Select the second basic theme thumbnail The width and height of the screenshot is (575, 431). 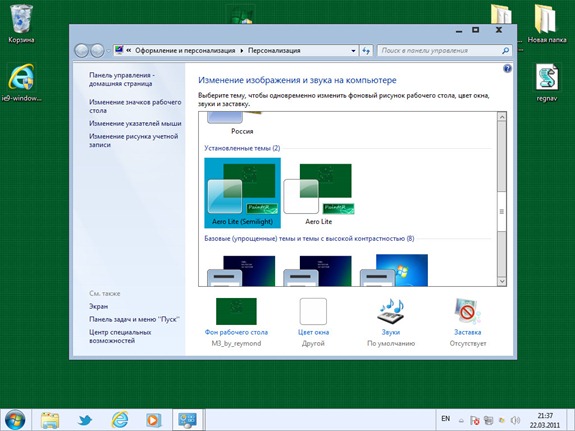coord(318,270)
